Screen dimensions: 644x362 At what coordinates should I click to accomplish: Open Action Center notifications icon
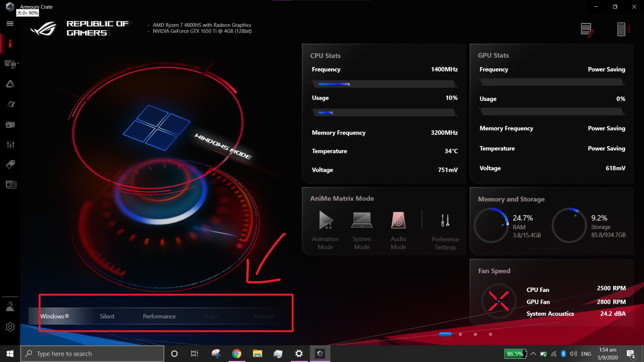pos(631,354)
